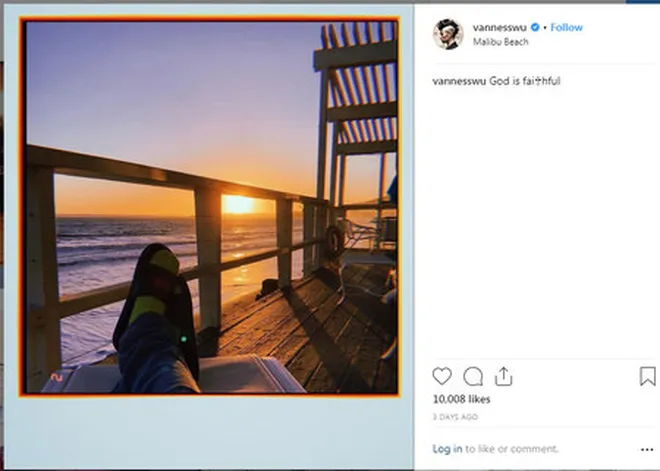Open vannesswu's profile avatar picture
This screenshot has height=471, width=660.
click(448, 34)
